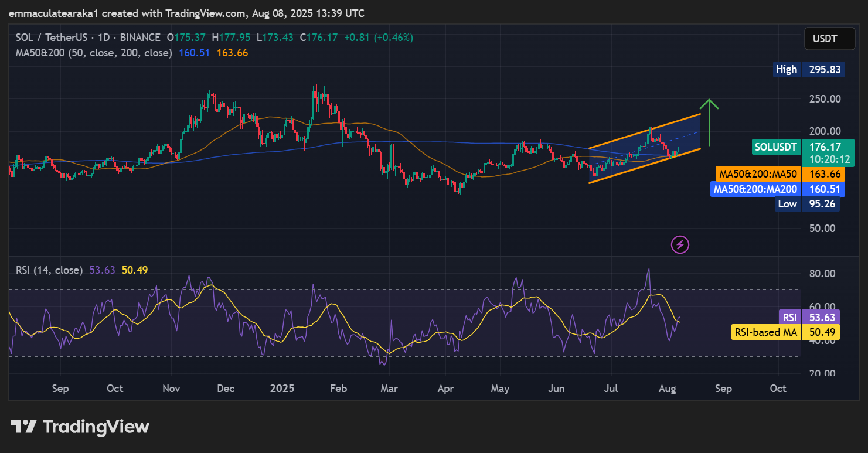Click the blue MA value 160.51 in legend
This screenshot has height=453, width=868.
click(x=194, y=53)
